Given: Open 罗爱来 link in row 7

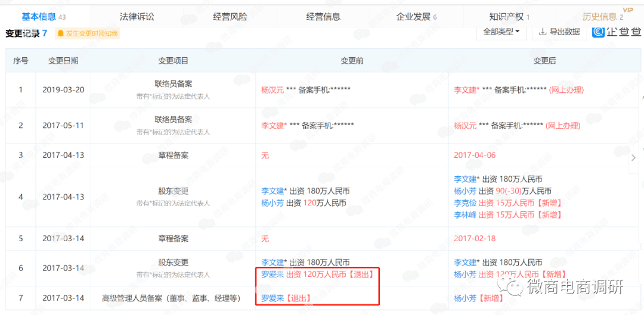Looking at the screenshot, I should point(273,298).
